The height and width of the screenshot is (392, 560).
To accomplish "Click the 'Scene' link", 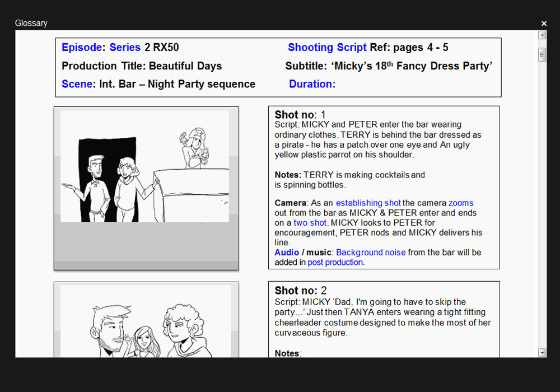I will [78, 84].
